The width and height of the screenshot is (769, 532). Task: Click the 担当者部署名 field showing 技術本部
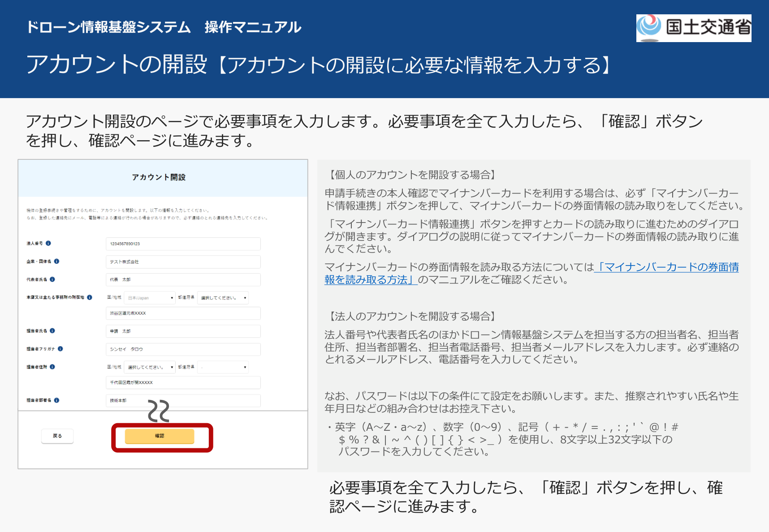(x=183, y=401)
